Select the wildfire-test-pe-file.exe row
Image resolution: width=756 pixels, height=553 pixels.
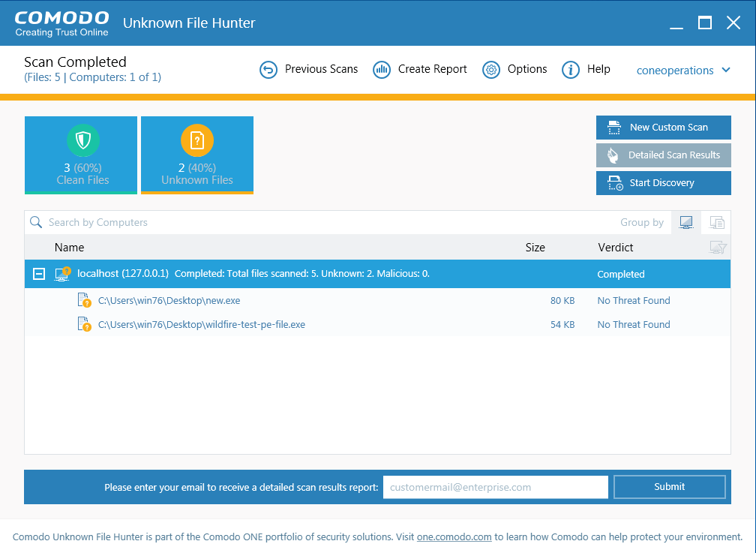377,324
